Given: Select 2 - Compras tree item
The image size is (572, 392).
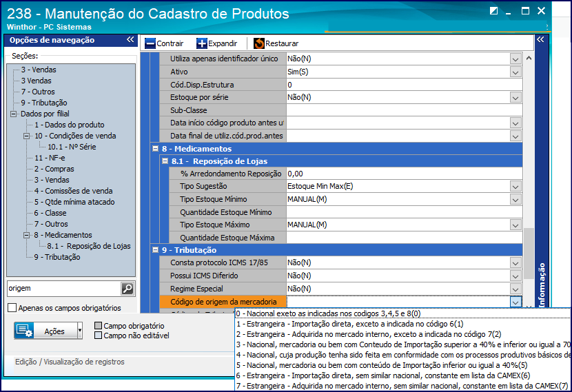Looking at the screenshot, I should click(54, 169).
